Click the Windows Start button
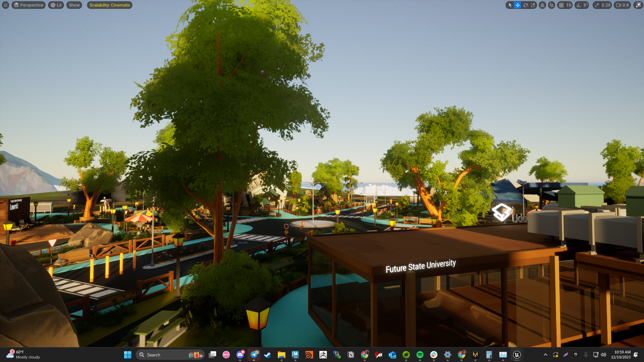This screenshot has height=362, width=644. tap(128, 355)
